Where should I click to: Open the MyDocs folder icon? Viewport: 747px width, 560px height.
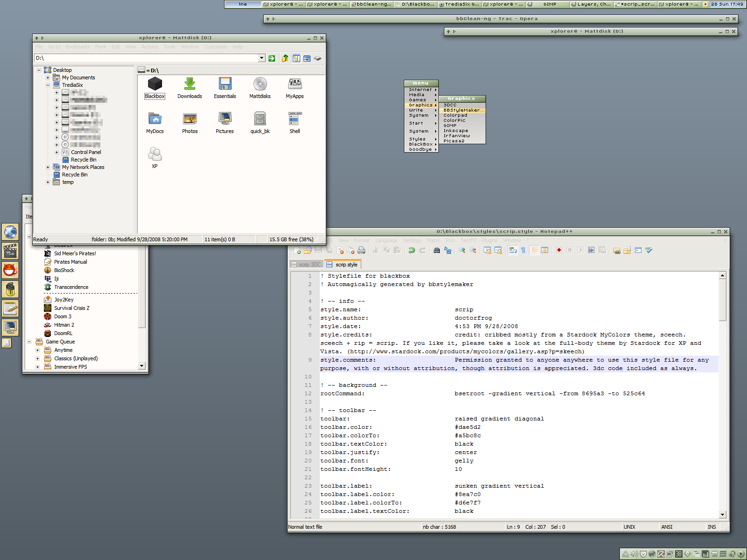click(155, 123)
